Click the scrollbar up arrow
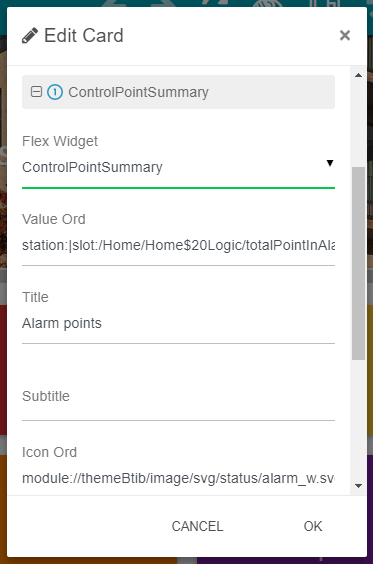The height and width of the screenshot is (564, 373). coord(358,75)
